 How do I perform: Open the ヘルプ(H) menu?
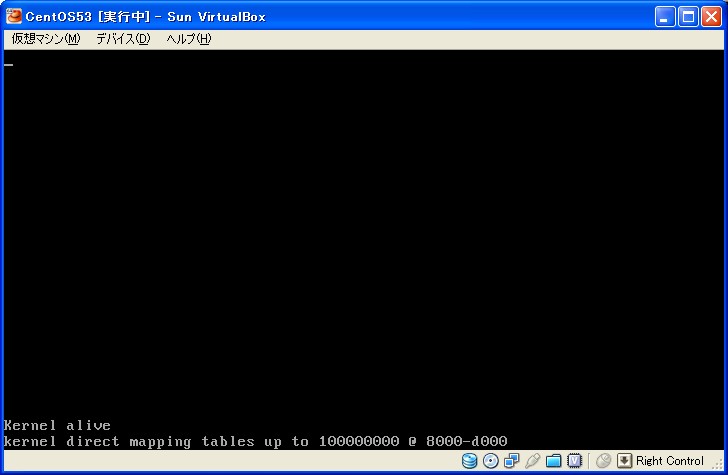189,39
